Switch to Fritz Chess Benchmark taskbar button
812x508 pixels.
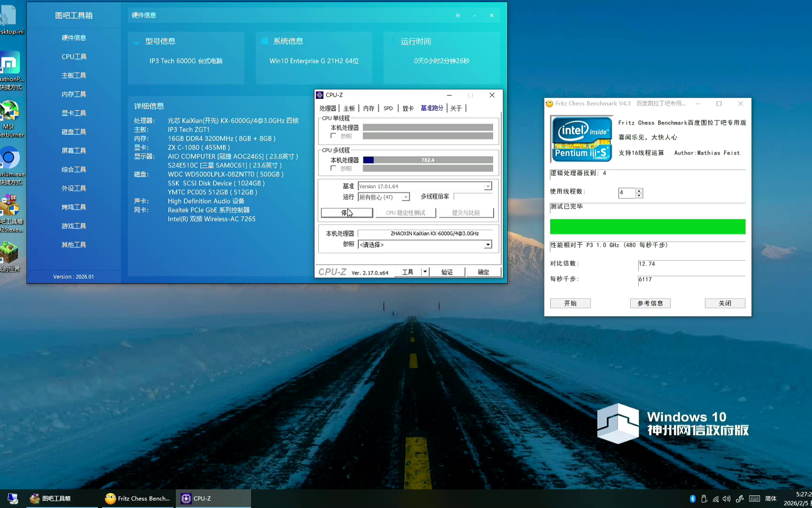[138, 499]
